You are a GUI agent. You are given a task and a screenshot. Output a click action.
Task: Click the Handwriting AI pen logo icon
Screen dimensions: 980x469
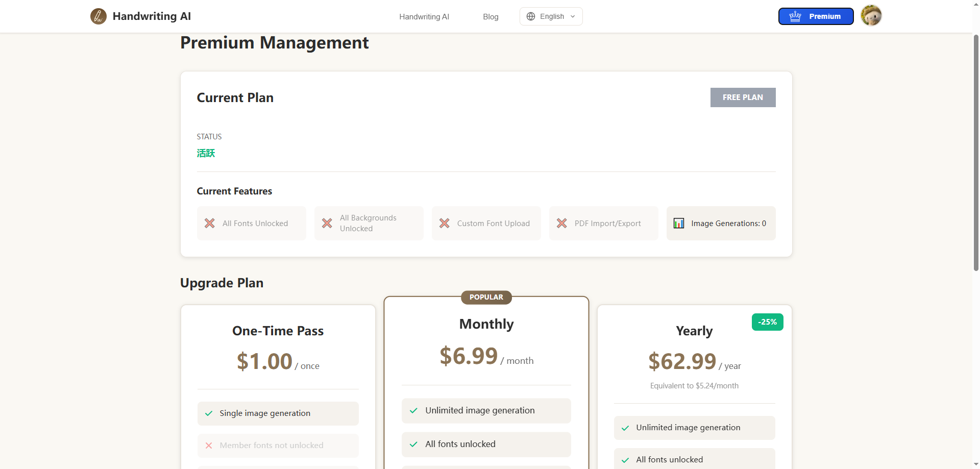coord(99,16)
